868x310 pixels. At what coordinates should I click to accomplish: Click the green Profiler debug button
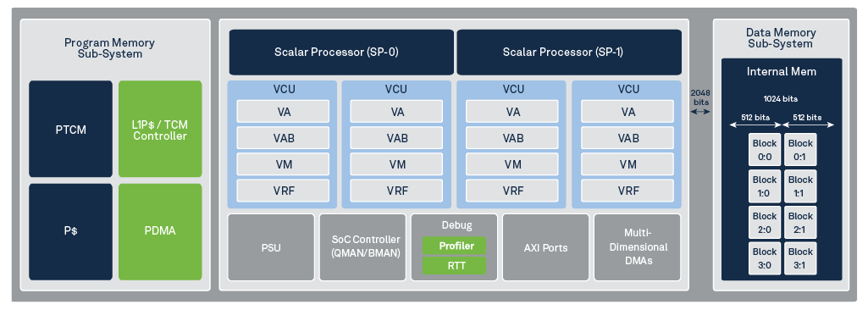454,246
